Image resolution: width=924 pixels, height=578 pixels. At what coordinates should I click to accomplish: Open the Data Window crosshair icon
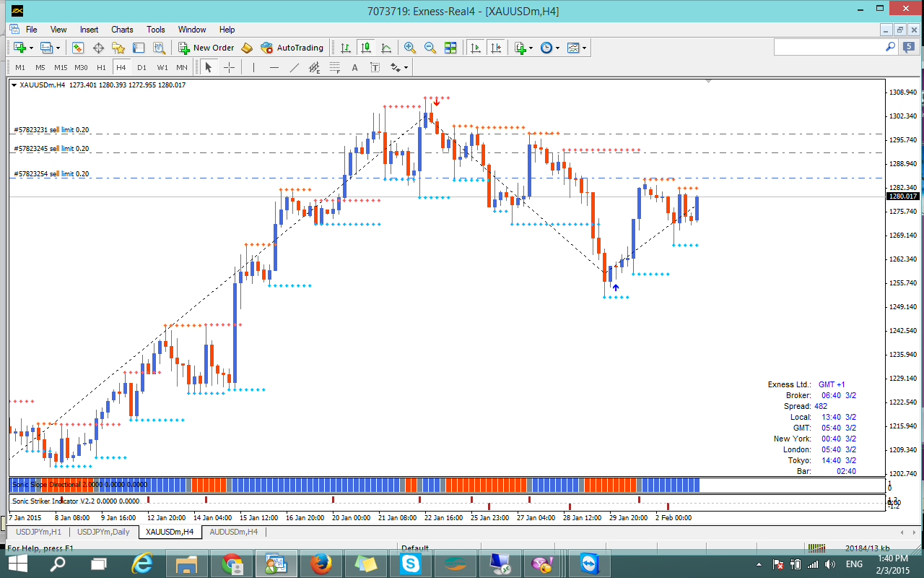click(98, 48)
